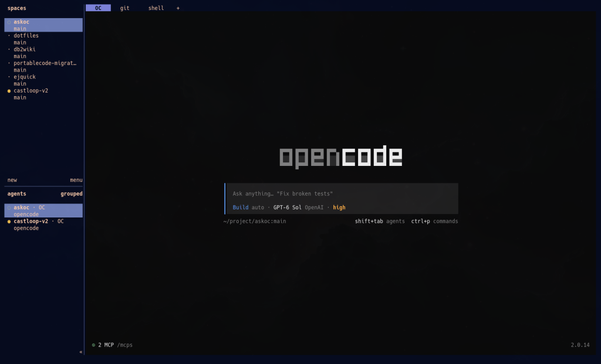This screenshot has height=364, width=601.
Task: Open the /mcps command link
Action: point(124,345)
